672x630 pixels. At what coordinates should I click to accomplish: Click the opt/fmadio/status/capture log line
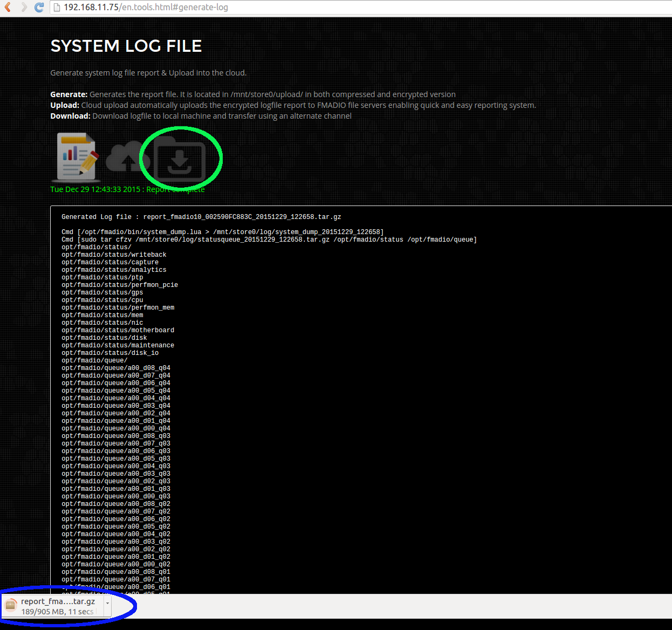coord(111,262)
